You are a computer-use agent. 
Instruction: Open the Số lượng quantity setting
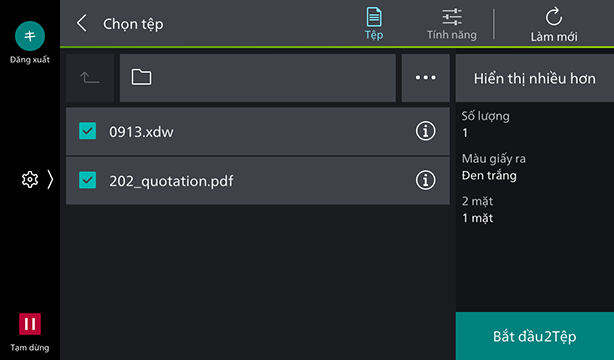pyautogui.click(x=486, y=124)
